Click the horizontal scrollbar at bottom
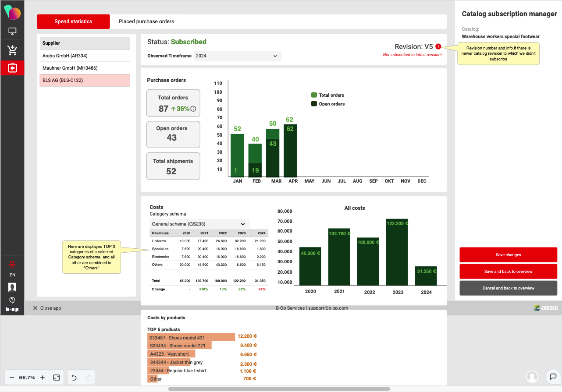 (x=279, y=389)
